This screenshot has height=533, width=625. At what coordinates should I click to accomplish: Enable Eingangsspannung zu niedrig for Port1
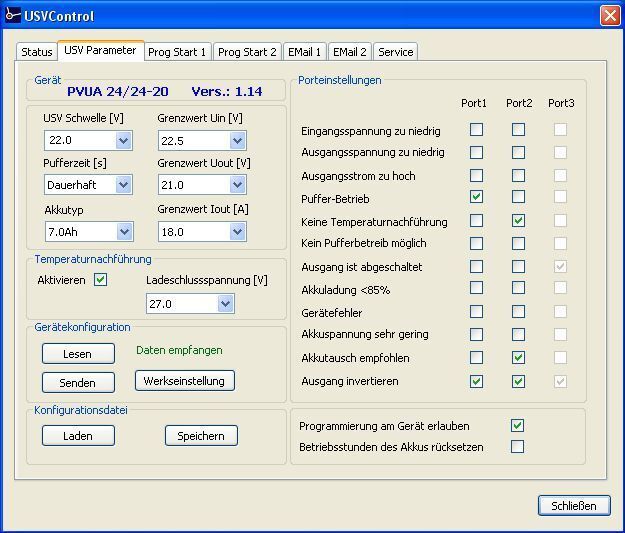(x=476, y=130)
